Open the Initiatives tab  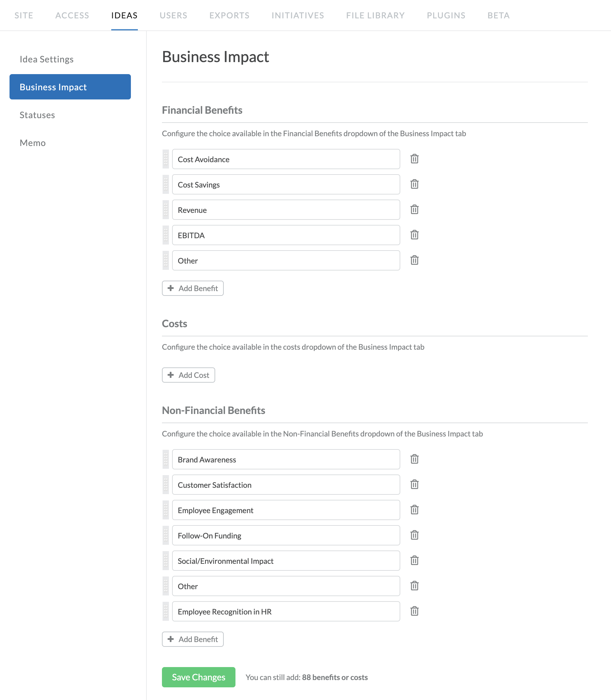(298, 15)
